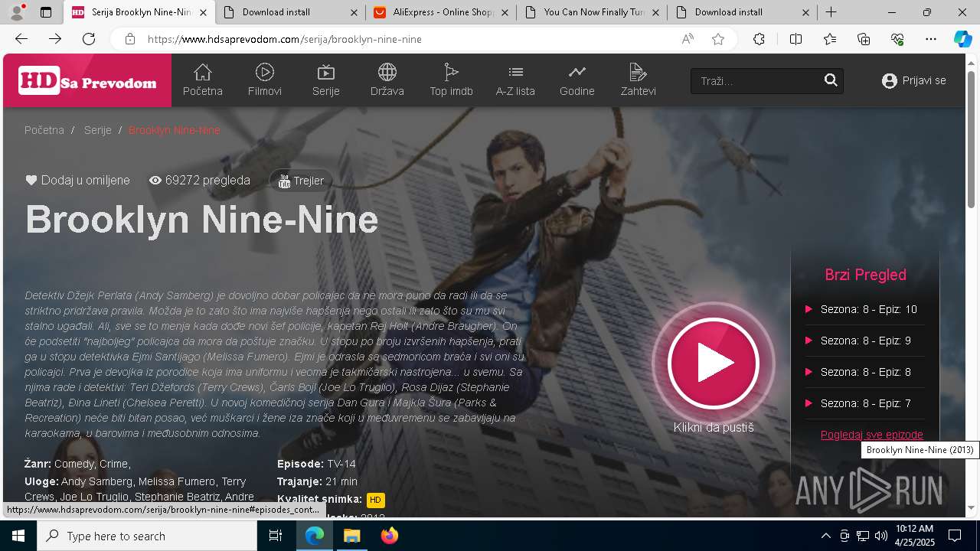Refresh the current page
Screen dimensions: 980x551
click(89, 39)
